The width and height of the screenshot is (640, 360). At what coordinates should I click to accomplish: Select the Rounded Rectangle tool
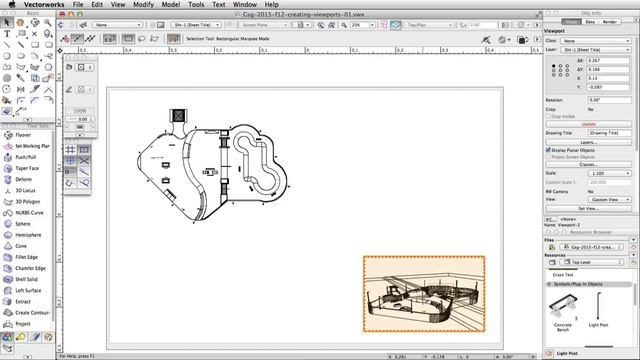[x=48, y=44]
